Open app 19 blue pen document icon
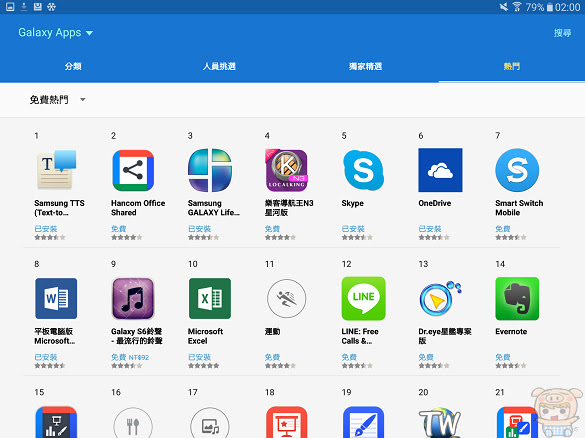The width and height of the screenshot is (585, 438). click(x=363, y=422)
